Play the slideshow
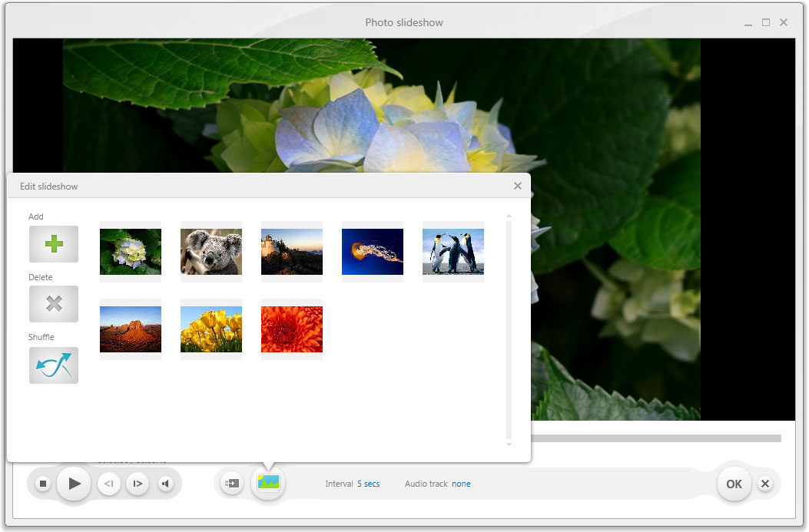 pos(75,484)
